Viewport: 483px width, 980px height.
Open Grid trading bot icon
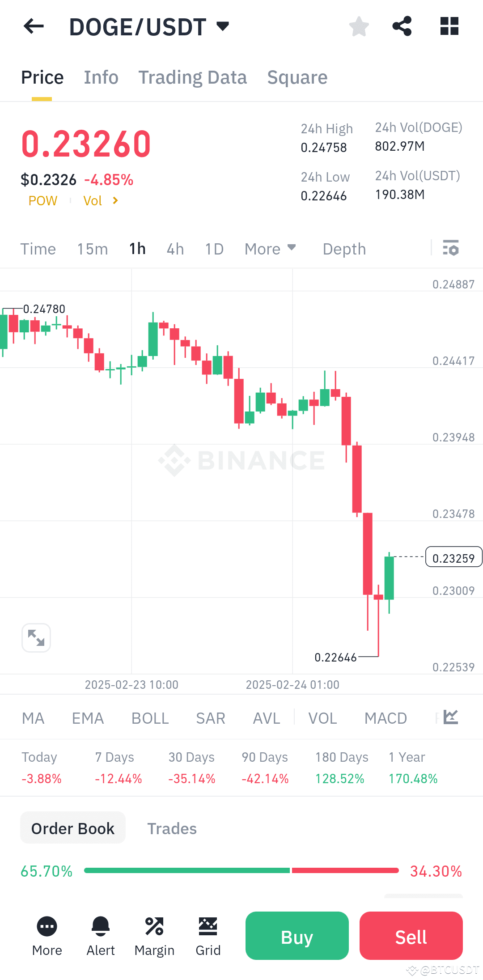pyautogui.click(x=208, y=927)
